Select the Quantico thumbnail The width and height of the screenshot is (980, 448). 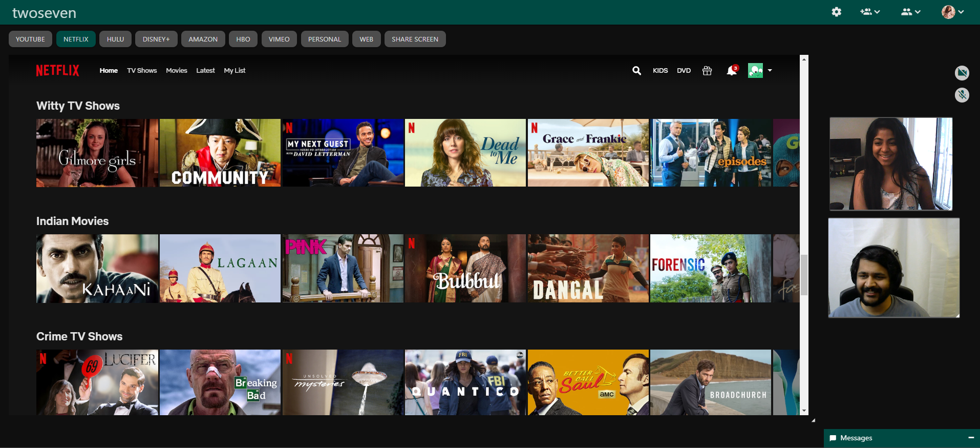(465, 382)
